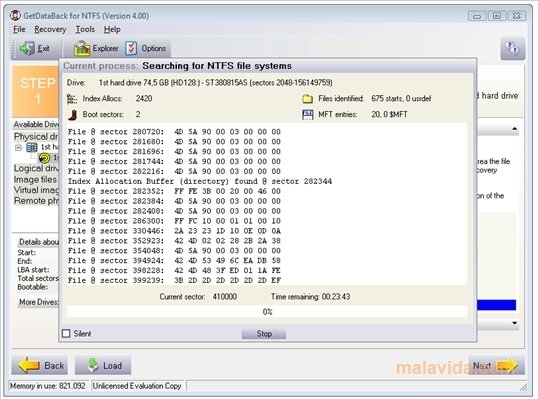This screenshot has height=399, width=538.
Task: Open the Recovery menu
Action: [x=50, y=30]
